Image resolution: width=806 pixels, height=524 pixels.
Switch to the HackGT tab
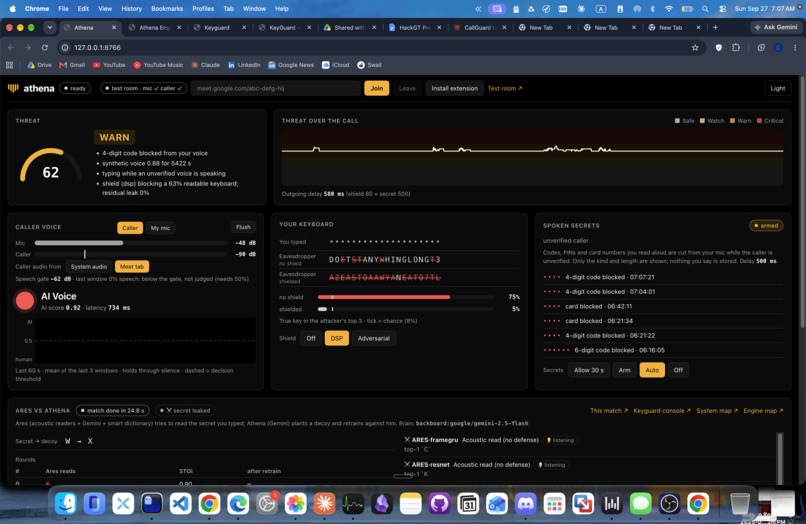pos(414,28)
